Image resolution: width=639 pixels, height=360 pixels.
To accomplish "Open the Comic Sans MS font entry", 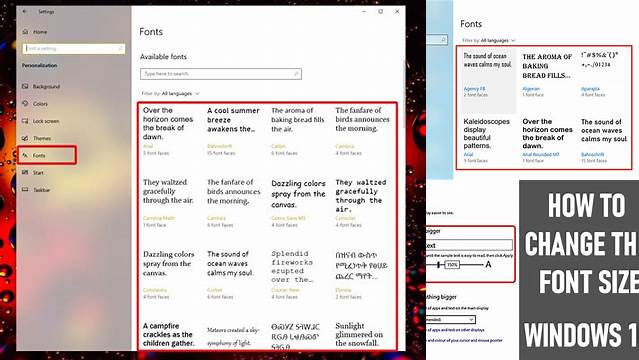I will pos(298,203).
